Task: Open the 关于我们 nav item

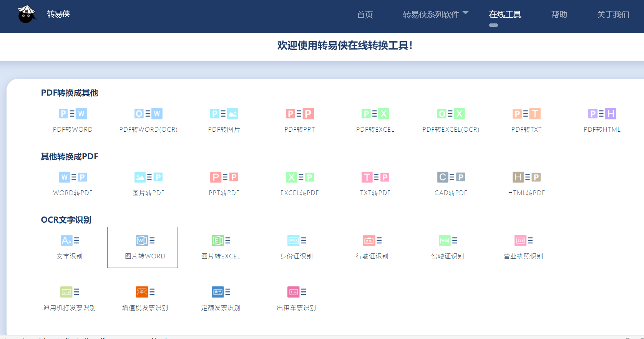Action: click(613, 15)
